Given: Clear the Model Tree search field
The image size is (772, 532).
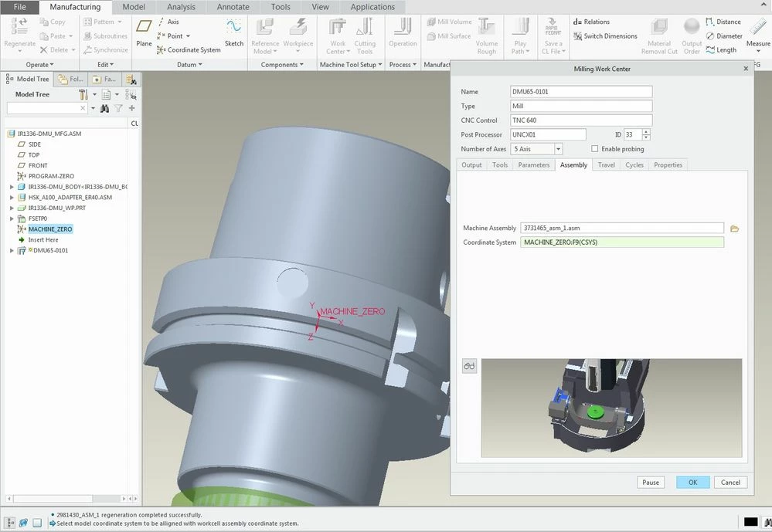Looking at the screenshot, I should coord(82,108).
